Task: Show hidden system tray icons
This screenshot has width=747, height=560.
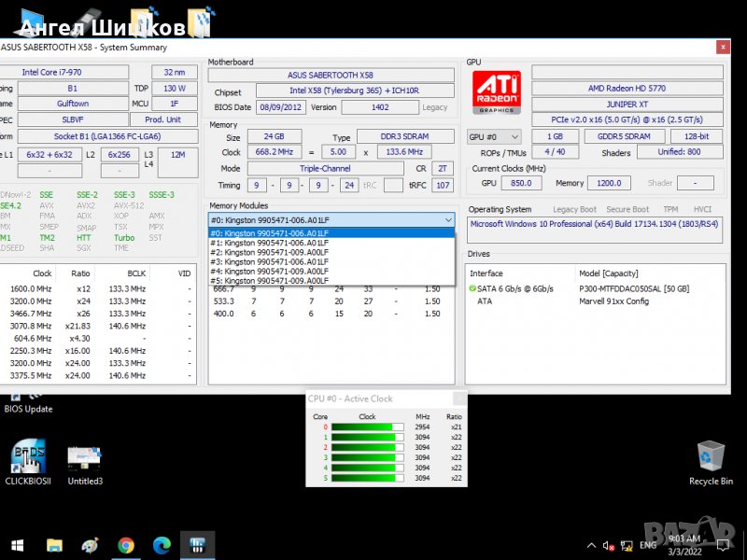Action: tap(590, 545)
